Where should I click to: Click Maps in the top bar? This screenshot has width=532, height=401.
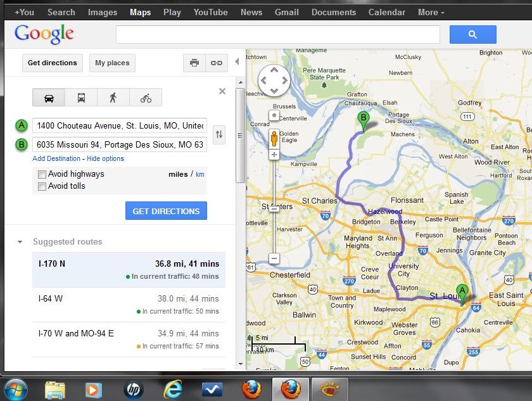pyautogui.click(x=140, y=12)
